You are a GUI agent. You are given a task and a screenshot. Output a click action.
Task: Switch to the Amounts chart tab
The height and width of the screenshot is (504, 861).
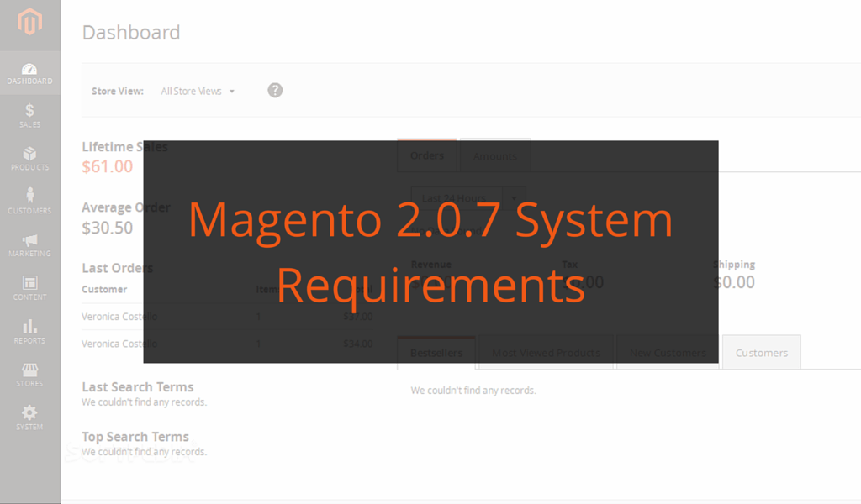(x=494, y=156)
